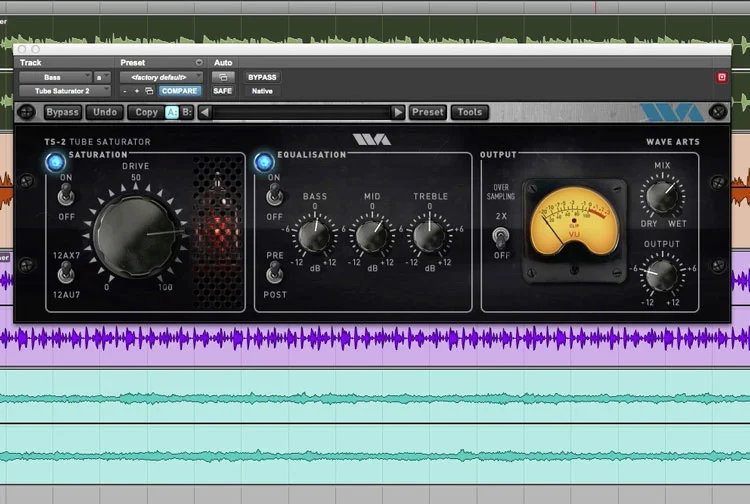
Task: Click the playhead marker on timeline ruler
Action: coord(596,7)
